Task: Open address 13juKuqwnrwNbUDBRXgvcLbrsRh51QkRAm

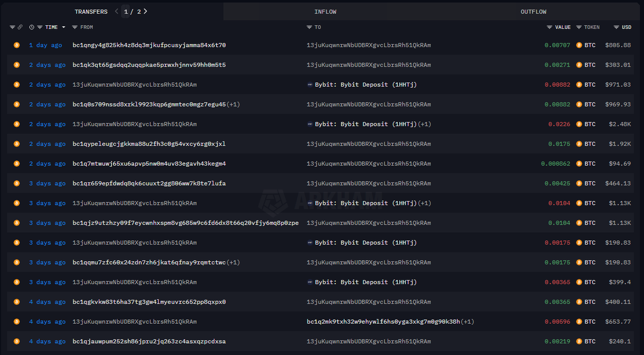Action: click(369, 45)
